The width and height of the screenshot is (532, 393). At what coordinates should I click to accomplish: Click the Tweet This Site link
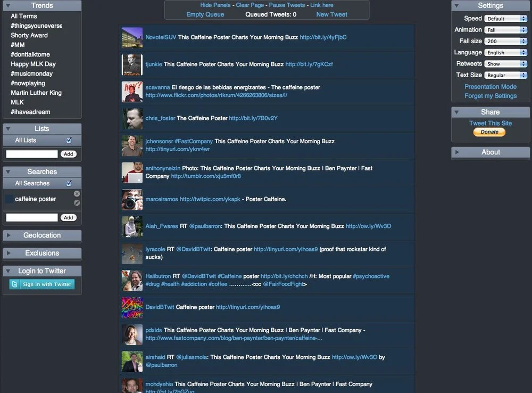click(491, 124)
